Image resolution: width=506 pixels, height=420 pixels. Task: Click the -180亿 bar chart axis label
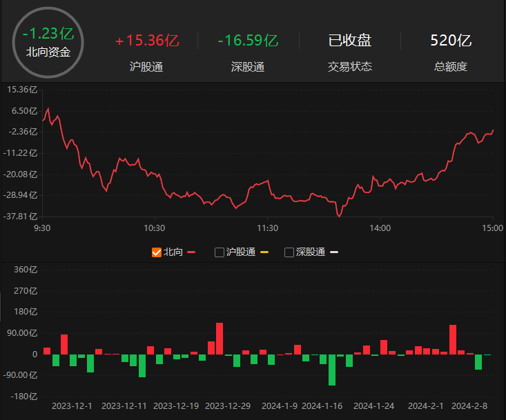tap(24, 397)
